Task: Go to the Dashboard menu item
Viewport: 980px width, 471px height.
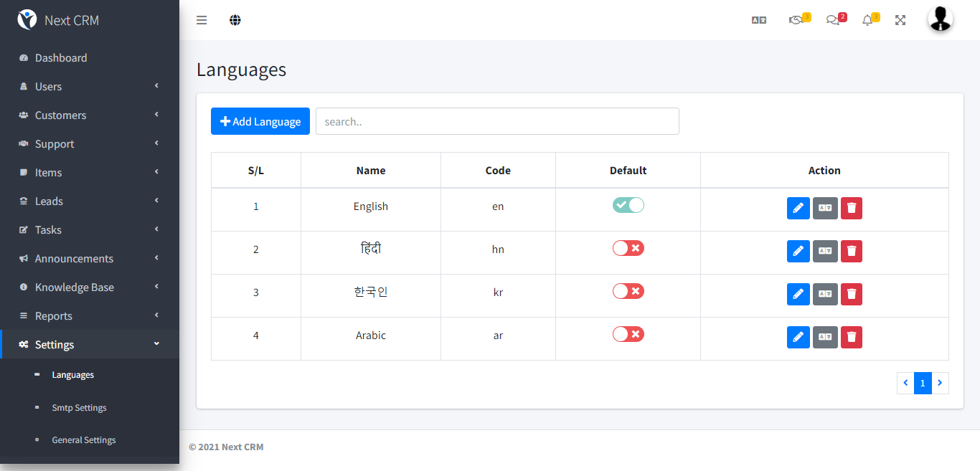Action: [x=61, y=58]
